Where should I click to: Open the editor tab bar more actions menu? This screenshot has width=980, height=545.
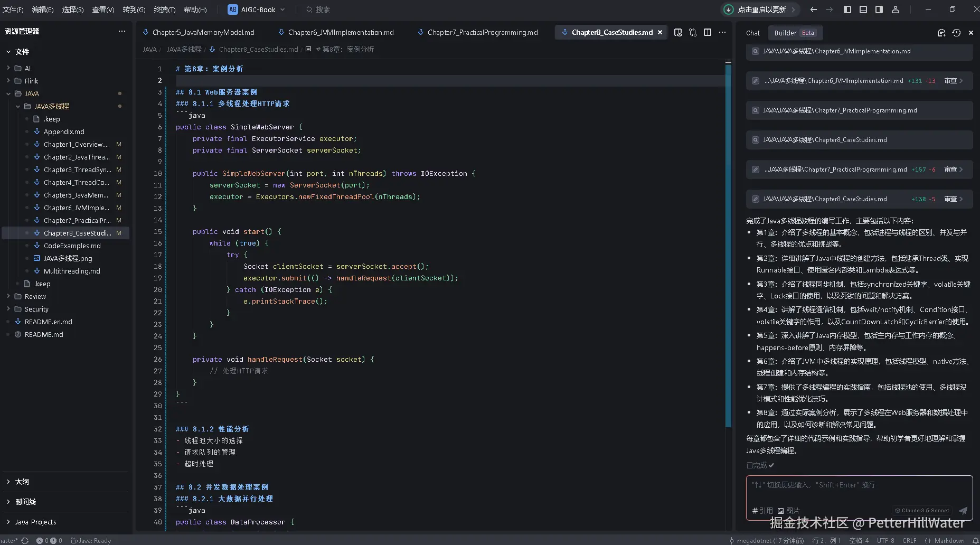[722, 32]
